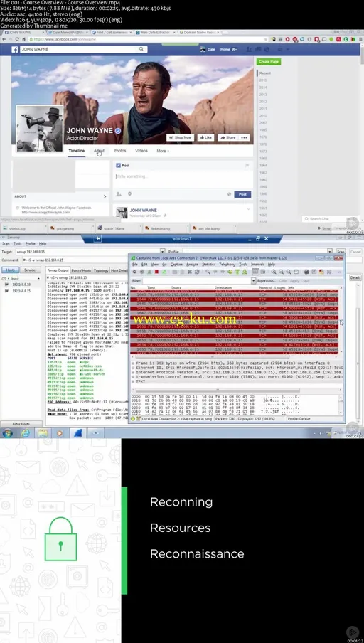Select host 192.168.0.10 in Zenmap list
Viewport: 364px width, 643px height.
pyautogui.click(x=21, y=285)
